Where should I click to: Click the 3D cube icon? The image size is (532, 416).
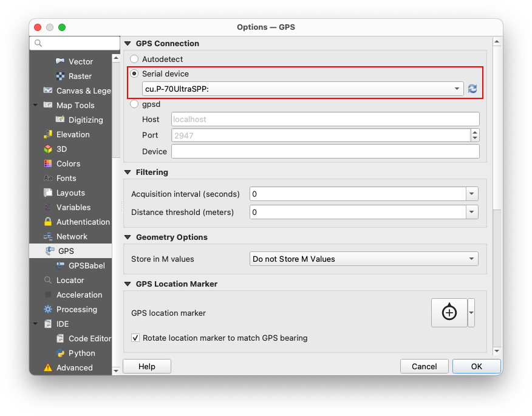48,149
